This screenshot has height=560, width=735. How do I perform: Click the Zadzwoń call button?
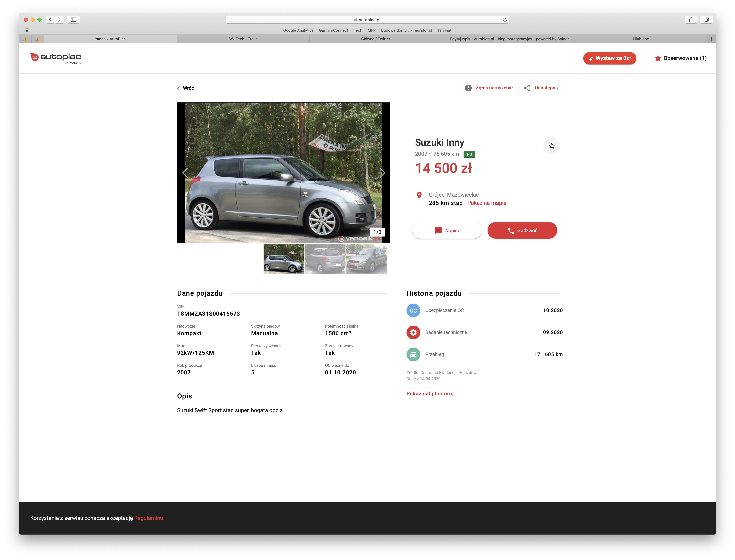[x=522, y=230]
